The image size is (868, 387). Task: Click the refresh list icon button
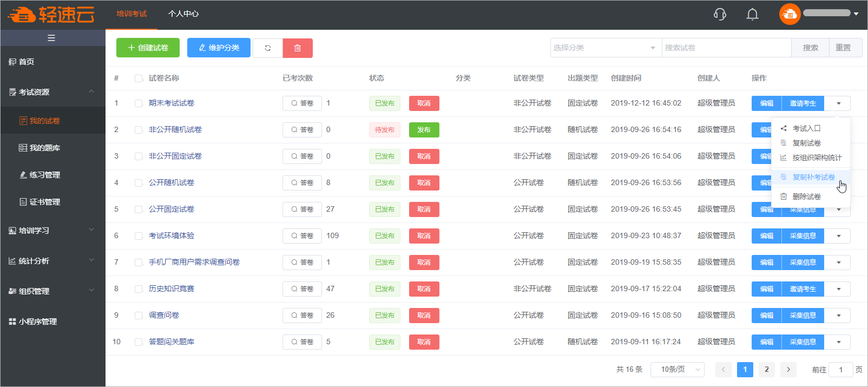[x=268, y=48]
